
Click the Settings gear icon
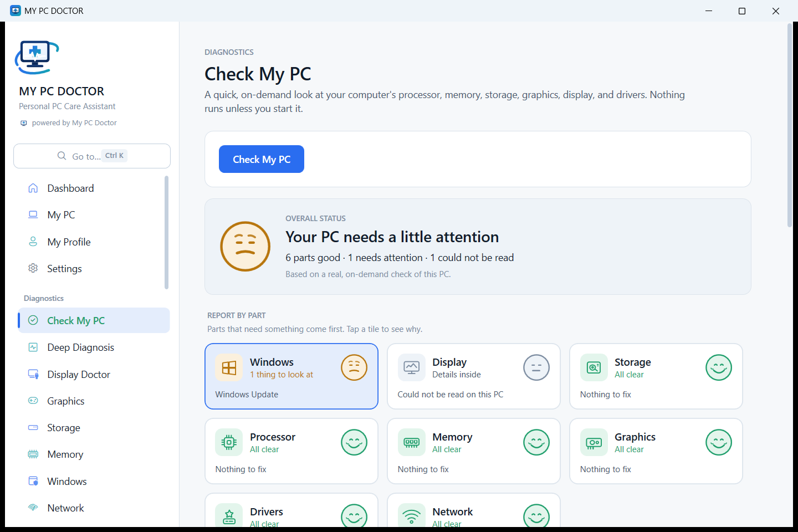coord(33,268)
